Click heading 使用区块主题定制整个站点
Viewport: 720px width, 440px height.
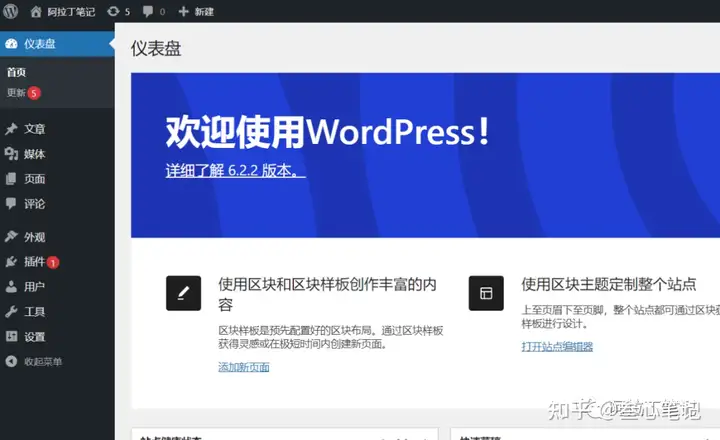(x=609, y=284)
